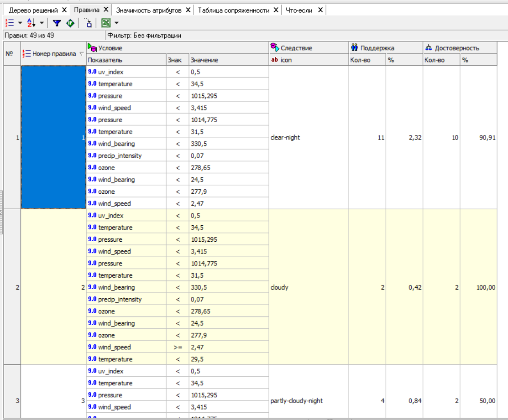Open the Значимость атрибутов tab
The width and height of the screenshot is (508, 420).
[x=149, y=10]
